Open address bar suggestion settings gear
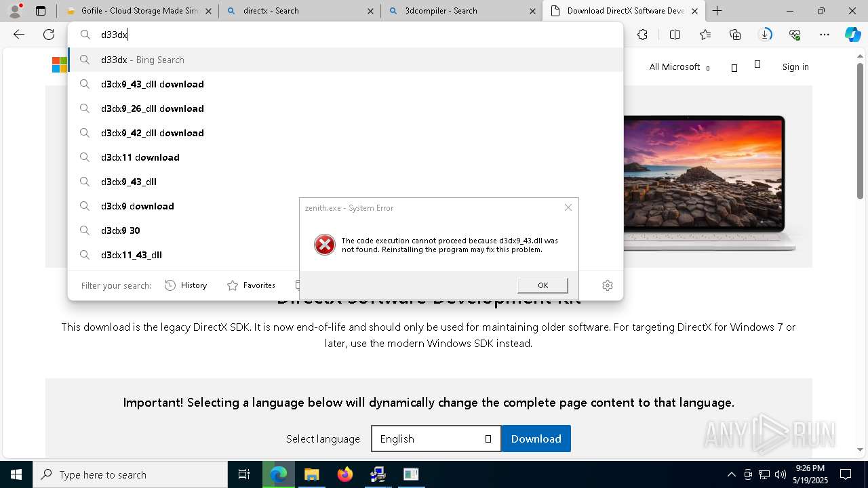 tap(608, 285)
